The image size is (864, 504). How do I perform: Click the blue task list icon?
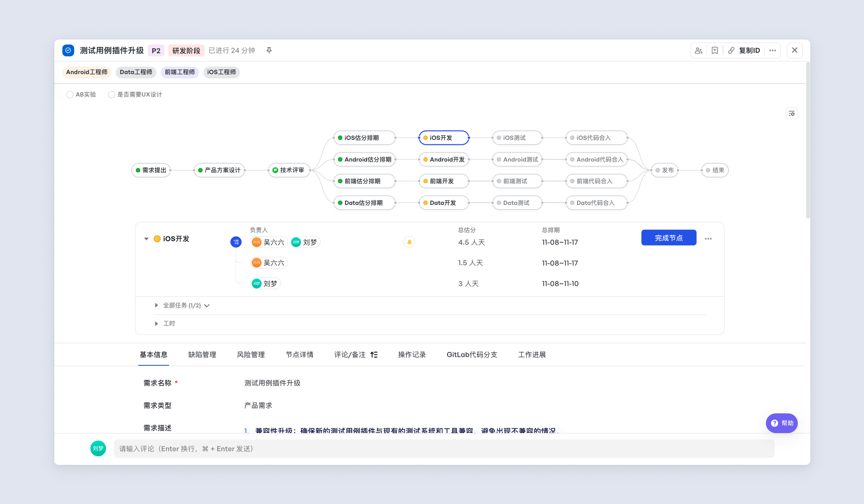tap(236, 242)
